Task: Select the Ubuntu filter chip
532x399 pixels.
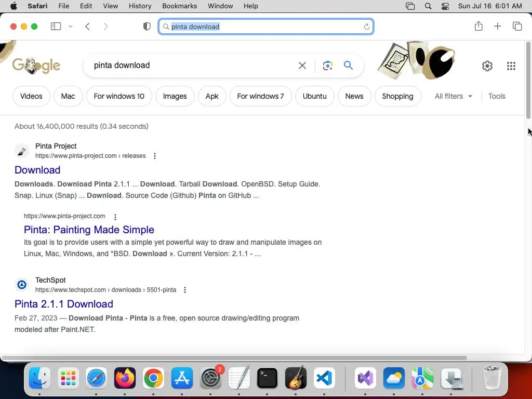Action: (x=314, y=96)
